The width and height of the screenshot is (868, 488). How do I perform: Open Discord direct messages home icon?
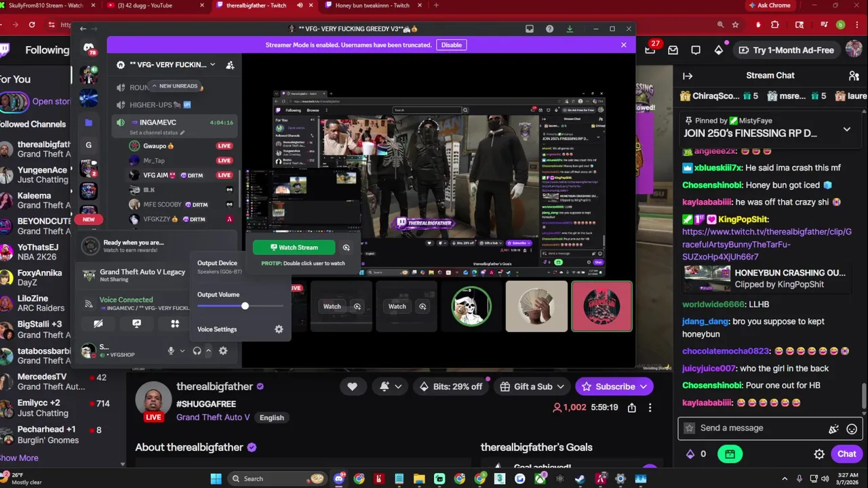tap(89, 48)
